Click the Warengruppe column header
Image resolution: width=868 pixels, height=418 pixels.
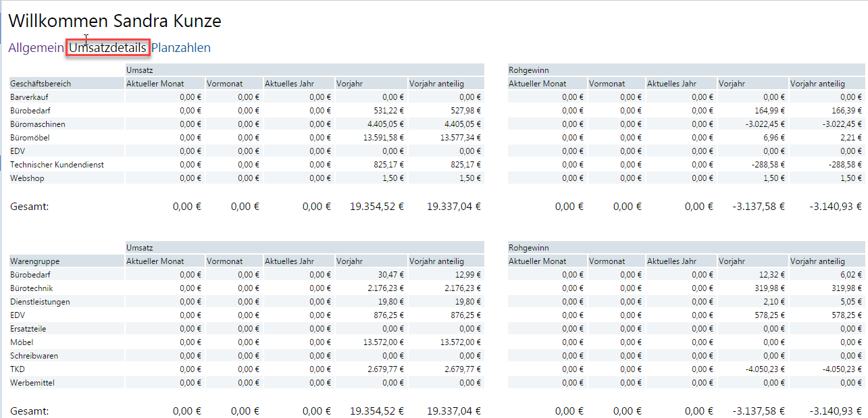33,261
